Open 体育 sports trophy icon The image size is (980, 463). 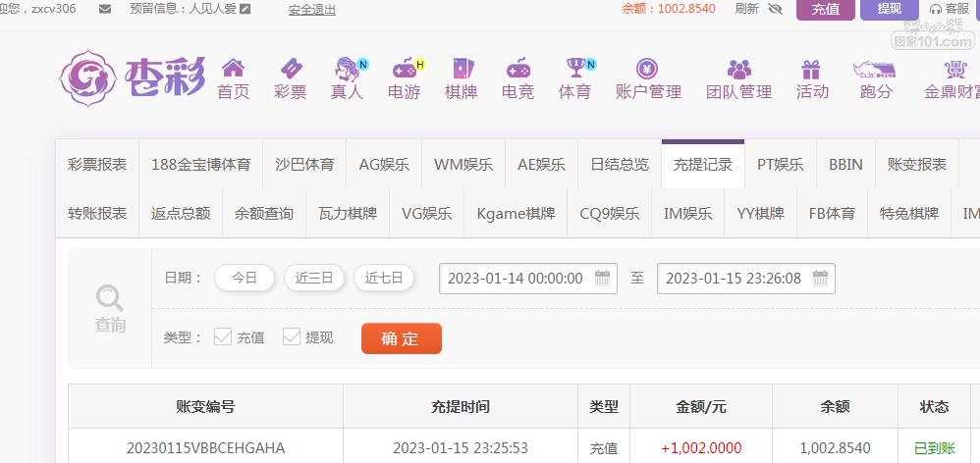[x=575, y=68]
